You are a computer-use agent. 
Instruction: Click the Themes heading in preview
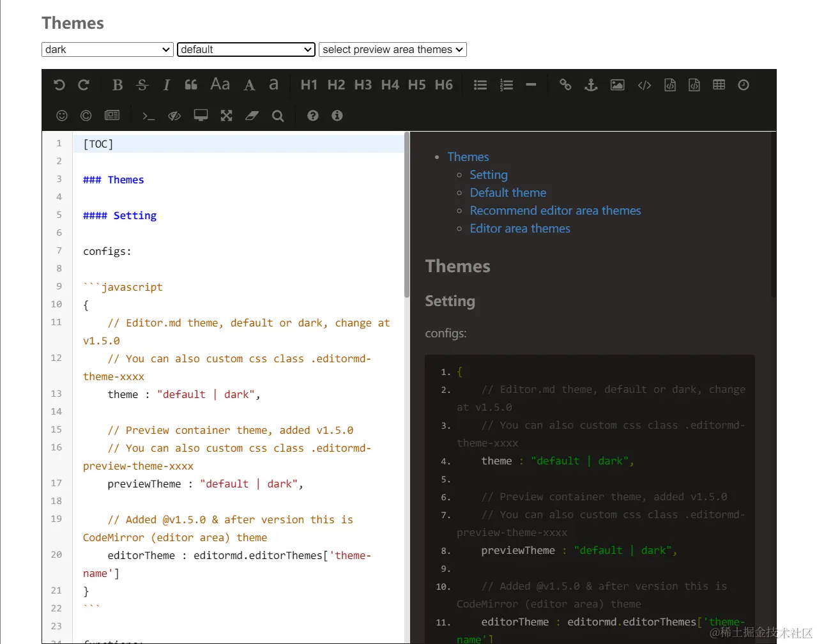(458, 266)
